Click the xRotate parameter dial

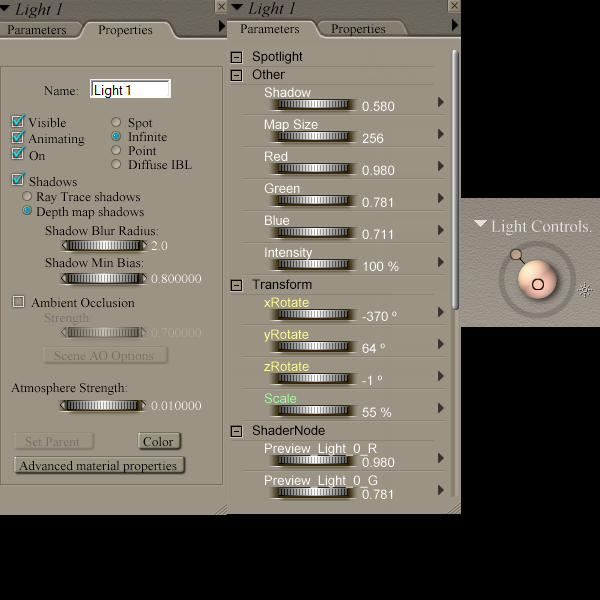click(313, 315)
